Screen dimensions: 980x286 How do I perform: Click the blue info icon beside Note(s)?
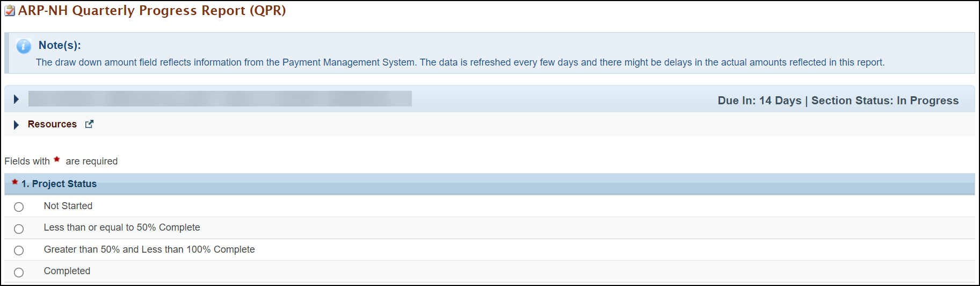tap(24, 46)
